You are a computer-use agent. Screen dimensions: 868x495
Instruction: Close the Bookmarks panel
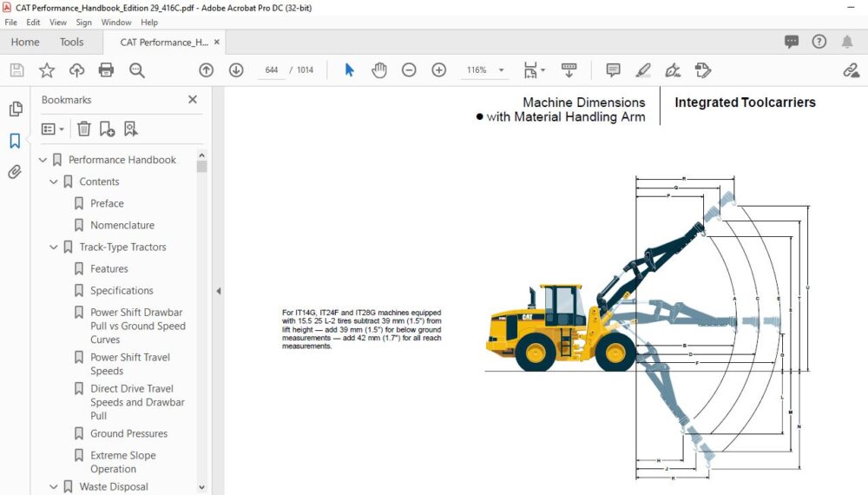[193, 100]
